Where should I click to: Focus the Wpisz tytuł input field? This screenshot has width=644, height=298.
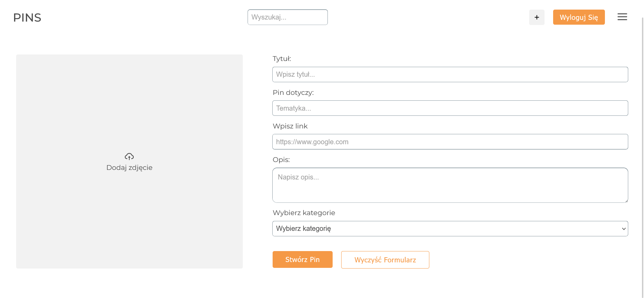click(x=450, y=74)
